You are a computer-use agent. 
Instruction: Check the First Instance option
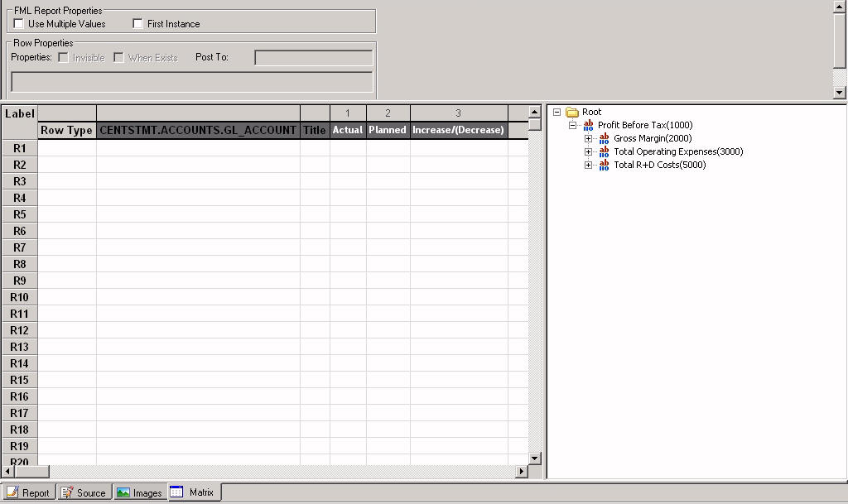(x=138, y=24)
